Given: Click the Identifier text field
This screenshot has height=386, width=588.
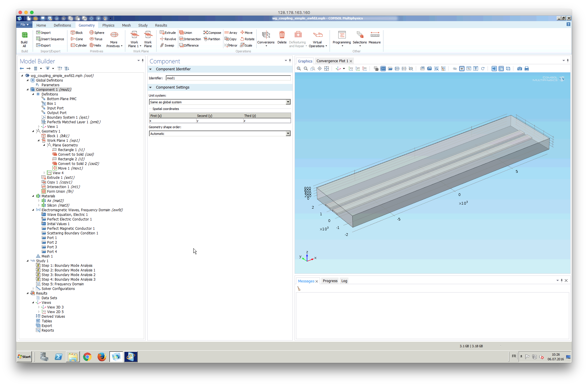Looking at the screenshot, I should 228,78.
